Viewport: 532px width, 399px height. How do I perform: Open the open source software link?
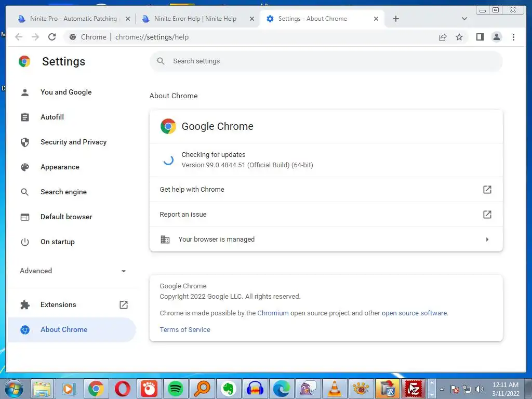[x=414, y=313]
